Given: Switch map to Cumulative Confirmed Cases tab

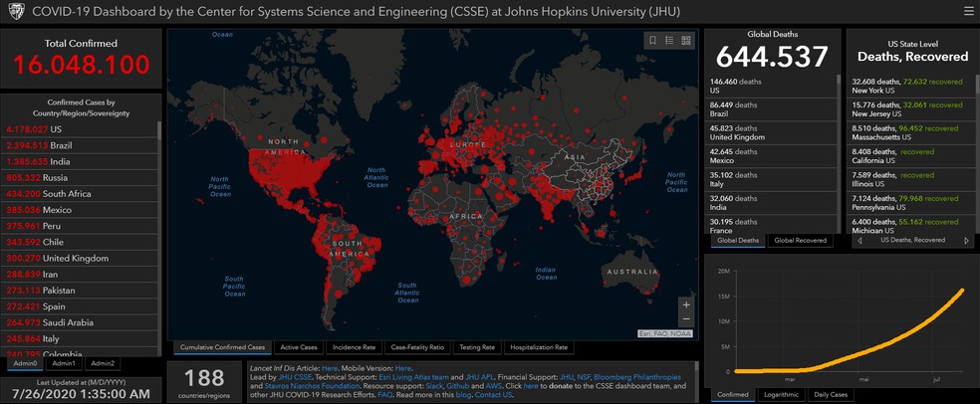Looking at the screenshot, I should pos(222,347).
